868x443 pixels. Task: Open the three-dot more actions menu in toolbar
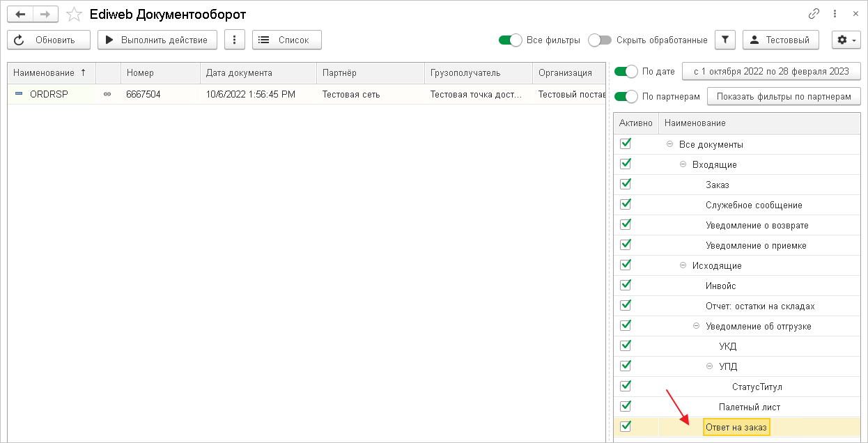click(235, 40)
